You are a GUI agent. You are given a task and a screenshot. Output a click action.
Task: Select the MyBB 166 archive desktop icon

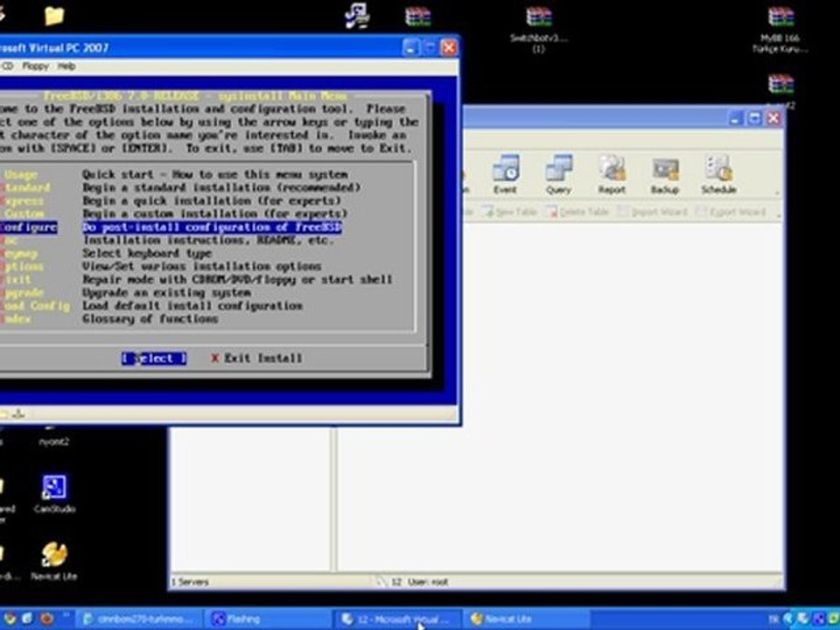click(x=780, y=30)
